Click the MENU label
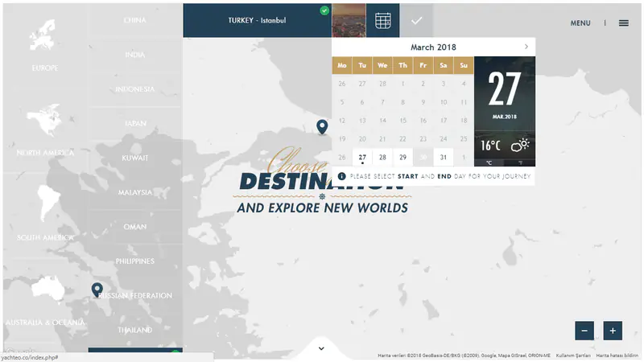 (580, 23)
